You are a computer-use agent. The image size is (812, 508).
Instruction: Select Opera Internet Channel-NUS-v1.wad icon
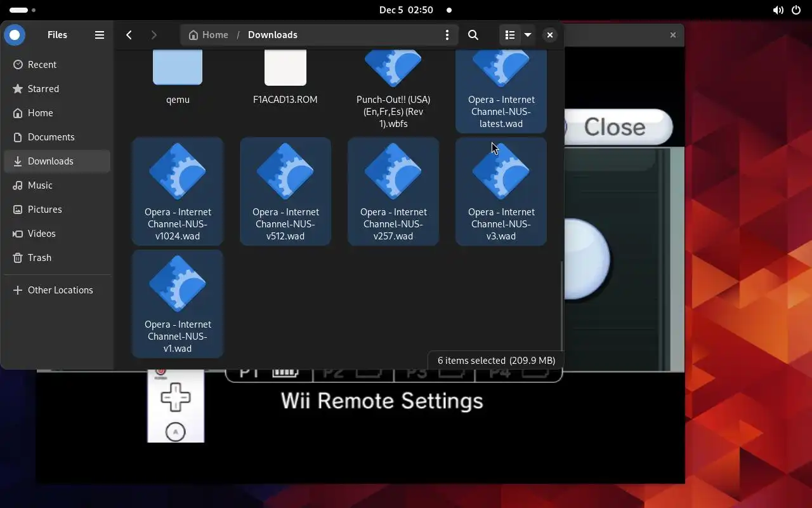[178, 283]
